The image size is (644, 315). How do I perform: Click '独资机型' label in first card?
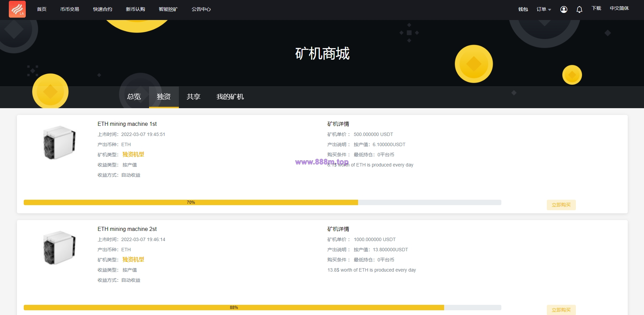click(133, 154)
